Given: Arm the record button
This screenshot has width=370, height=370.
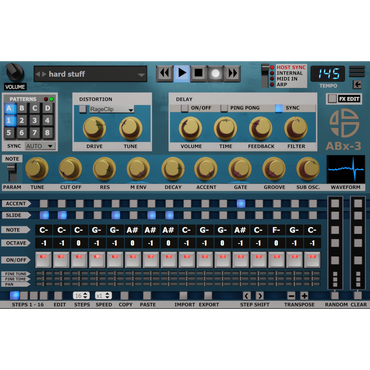Looking at the screenshot, I should (x=216, y=73).
